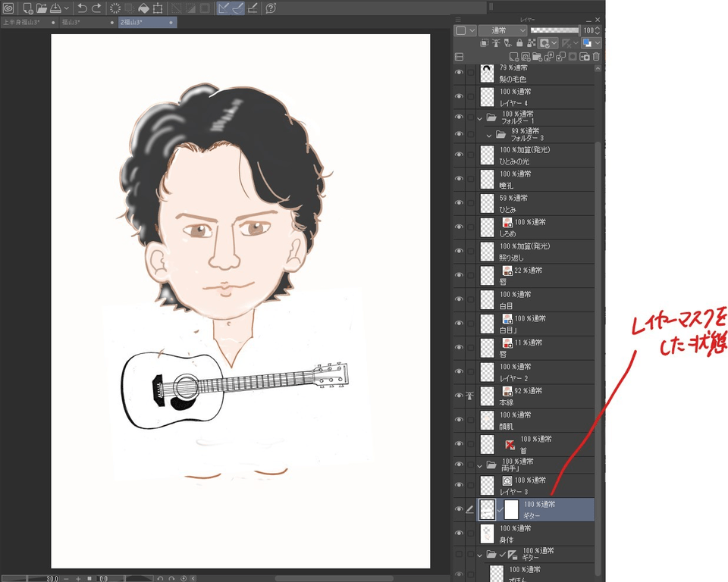728x582 pixels.
Task: Adjust the layer opacity slider
Action: click(555, 30)
